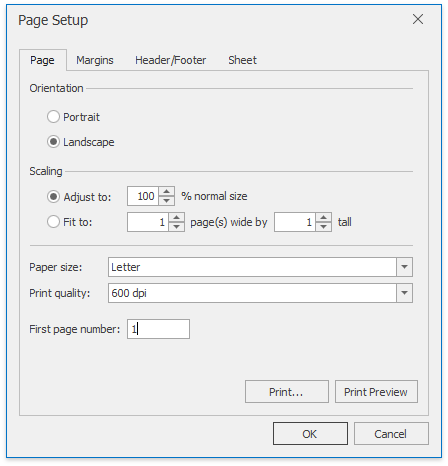Screen dimensions: 448x466
Task: Close the Page Setup dialog
Action: click(418, 19)
